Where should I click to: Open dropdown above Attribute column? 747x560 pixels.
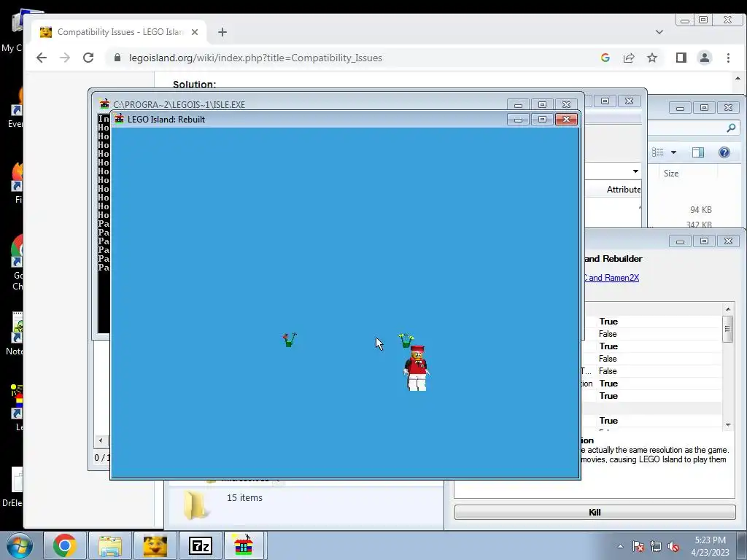[635, 171]
